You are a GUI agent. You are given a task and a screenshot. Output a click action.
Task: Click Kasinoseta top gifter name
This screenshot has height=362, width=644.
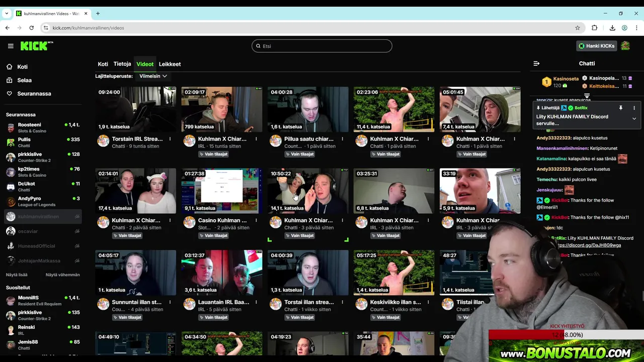click(566, 79)
